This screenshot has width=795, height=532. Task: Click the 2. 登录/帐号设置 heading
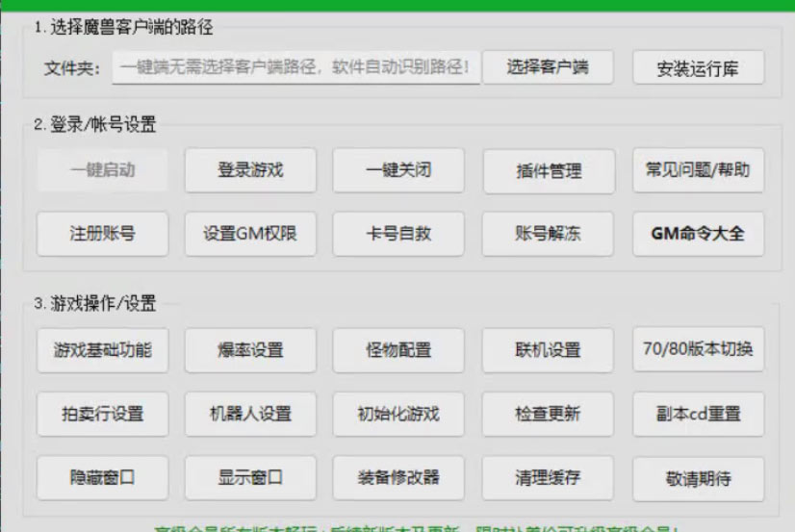(95, 124)
